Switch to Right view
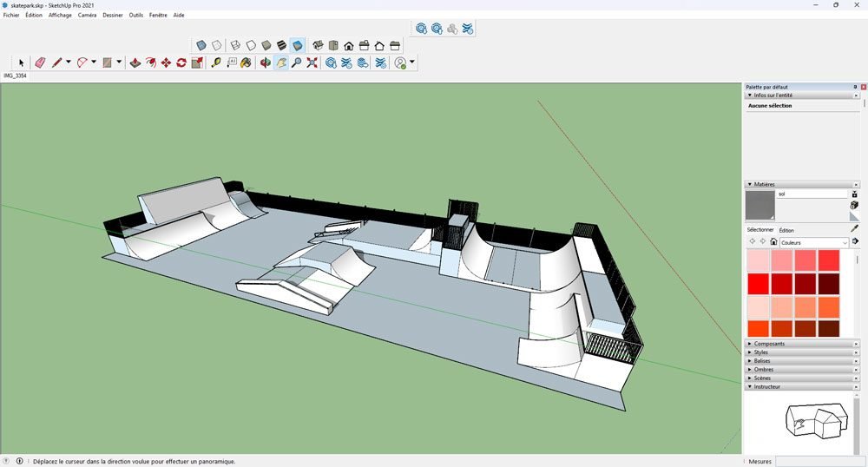The image size is (868, 467). pyautogui.click(x=365, y=45)
